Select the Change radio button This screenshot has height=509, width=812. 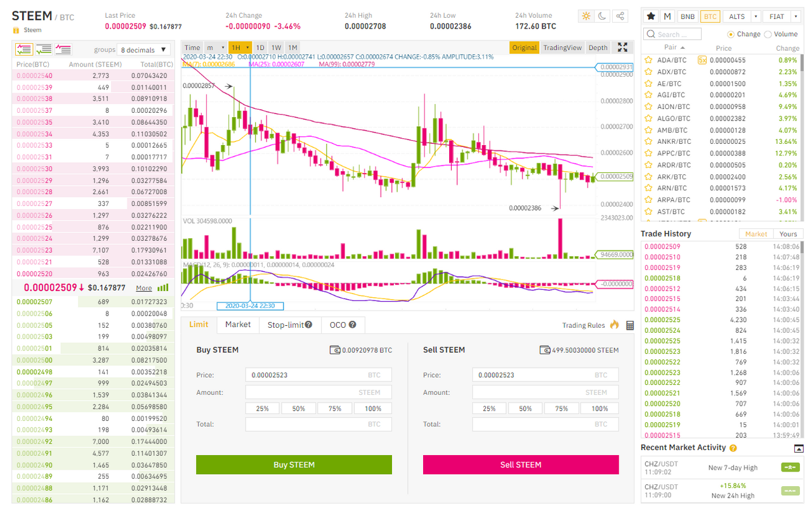point(731,34)
